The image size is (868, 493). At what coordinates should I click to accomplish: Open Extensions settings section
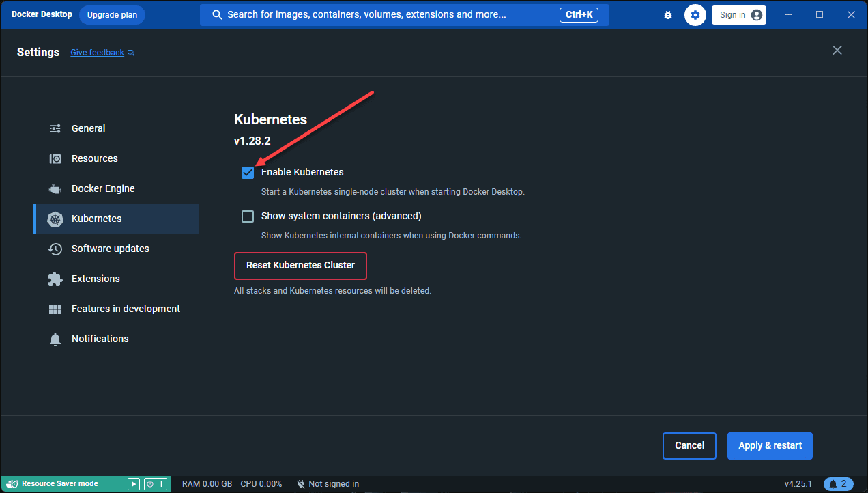(x=116, y=279)
